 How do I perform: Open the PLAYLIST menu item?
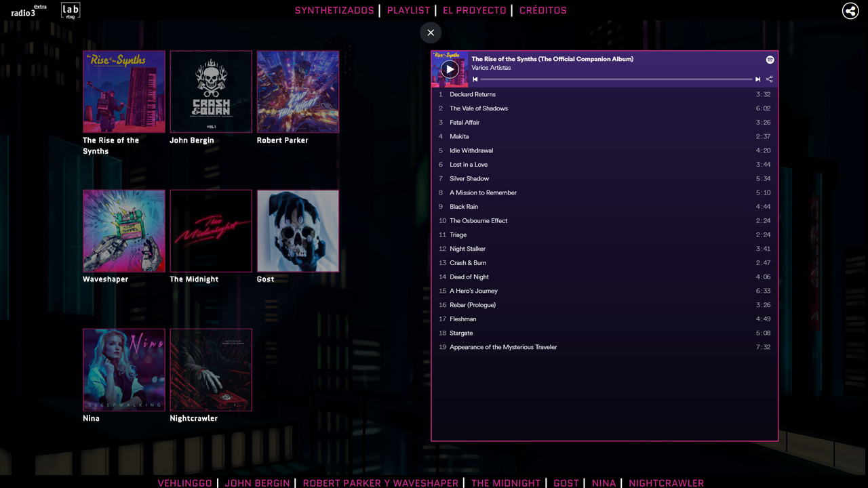[x=408, y=10]
